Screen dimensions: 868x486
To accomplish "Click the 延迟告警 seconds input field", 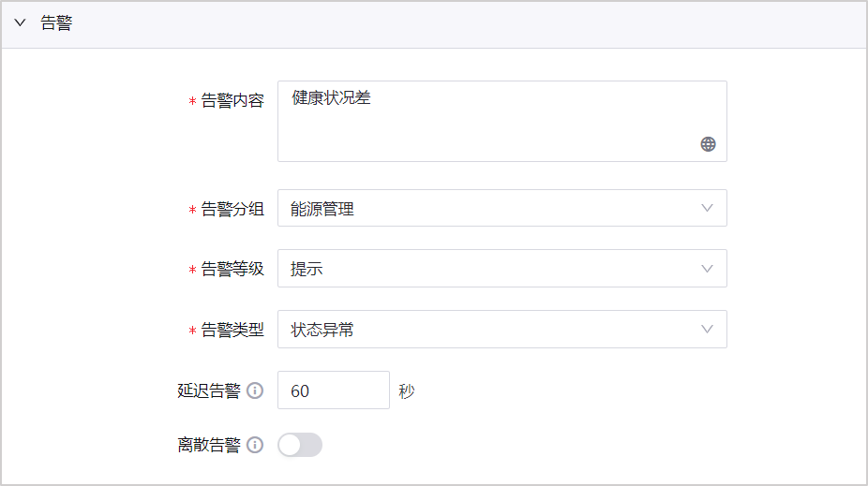I will 333,390.
